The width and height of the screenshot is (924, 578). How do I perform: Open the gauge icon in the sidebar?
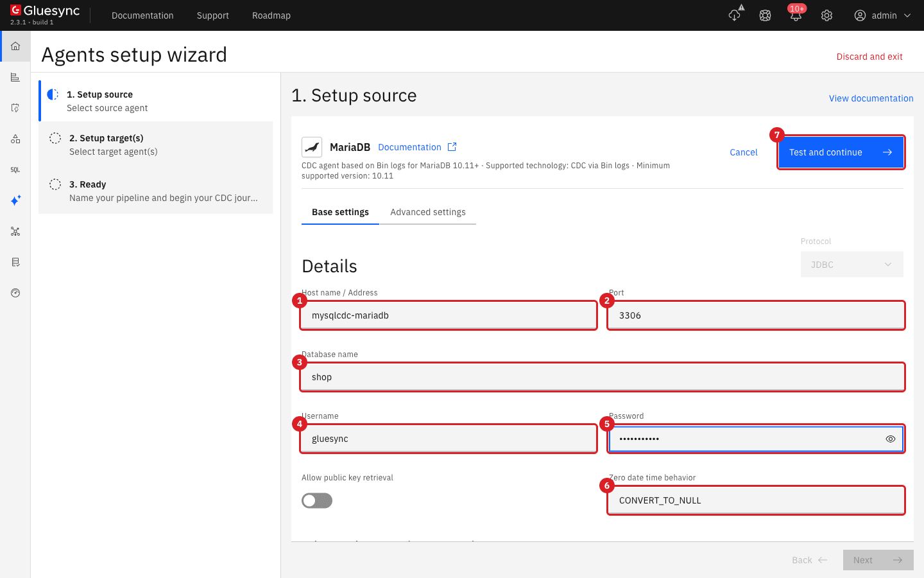[x=15, y=293]
